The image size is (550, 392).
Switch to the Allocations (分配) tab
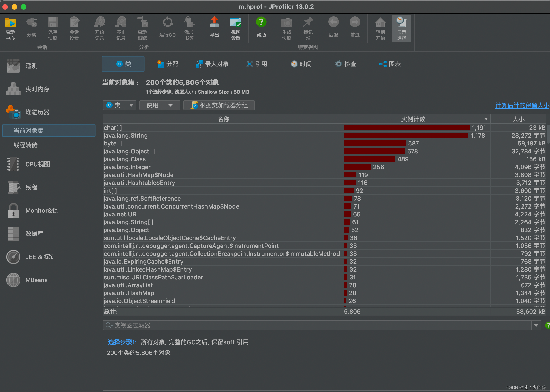[168, 64]
